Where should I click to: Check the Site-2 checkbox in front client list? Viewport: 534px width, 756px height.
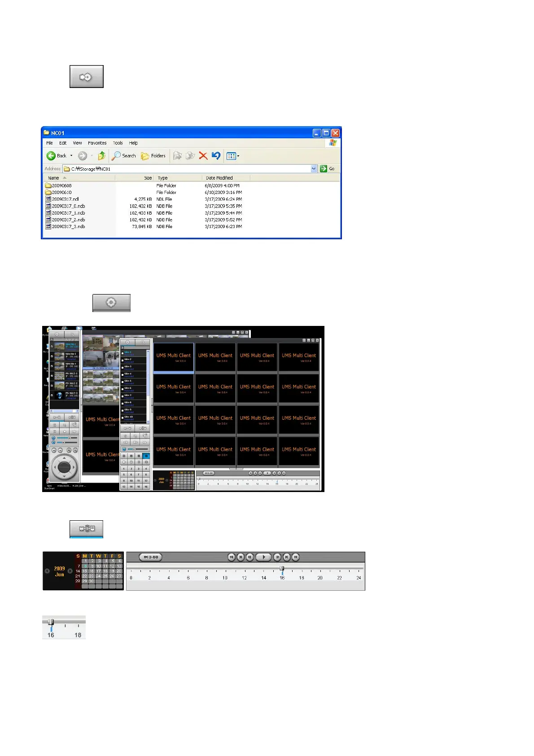(x=123, y=360)
